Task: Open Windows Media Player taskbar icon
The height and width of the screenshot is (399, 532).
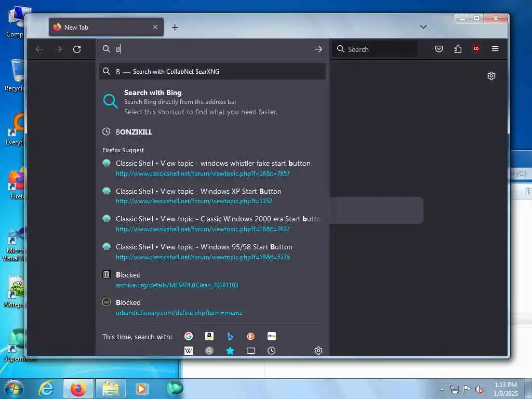Action: point(141,389)
